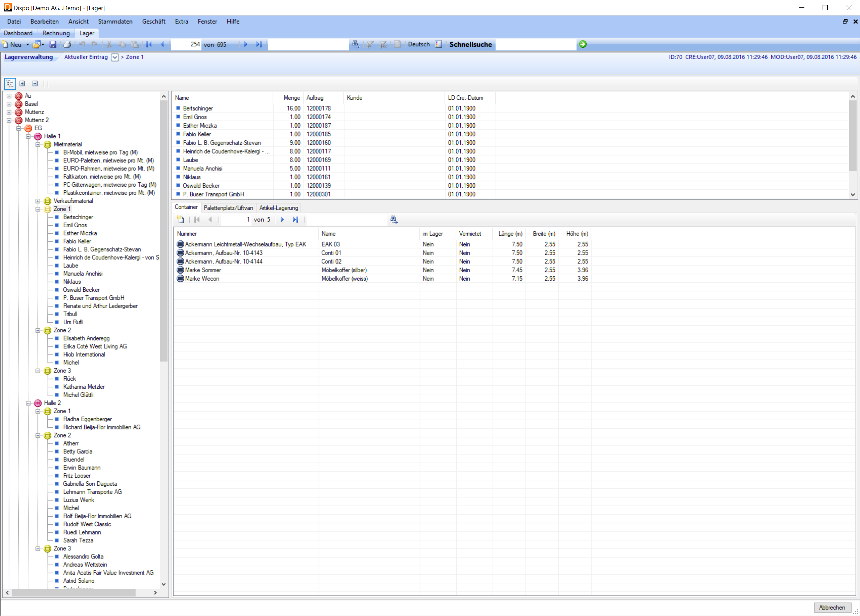Open the dropdown arrow beside Neu
This screenshot has width=860, height=616.
click(27, 44)
